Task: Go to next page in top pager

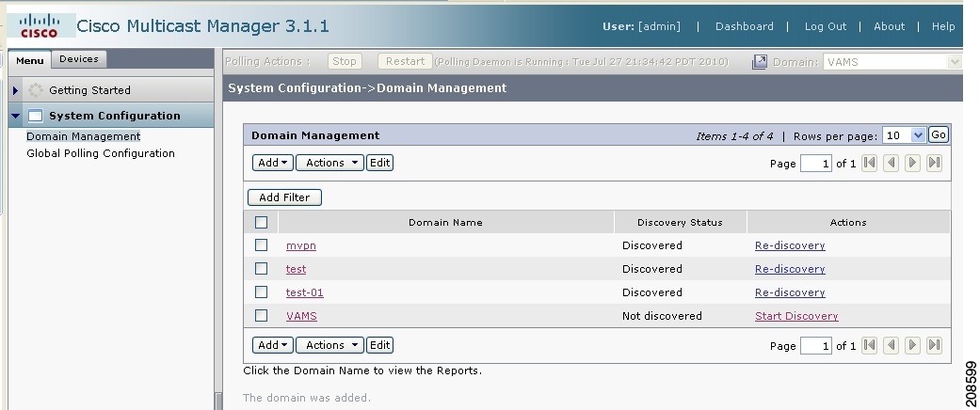Action: tap(912, 163)
